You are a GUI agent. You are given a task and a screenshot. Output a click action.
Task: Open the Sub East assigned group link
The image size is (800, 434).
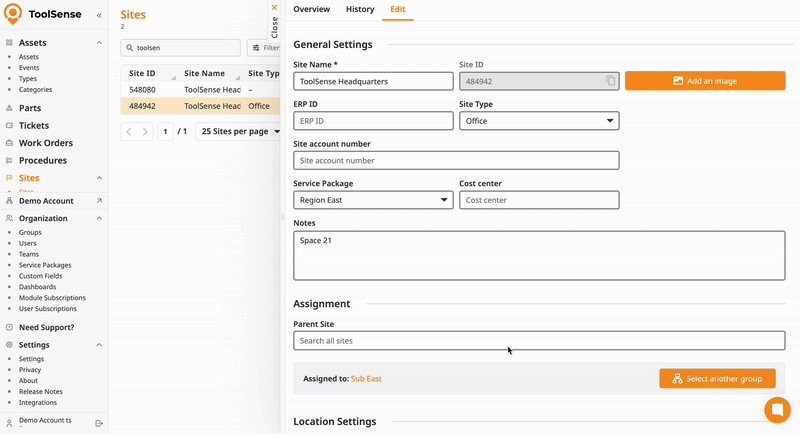click(x=366, y=379)
